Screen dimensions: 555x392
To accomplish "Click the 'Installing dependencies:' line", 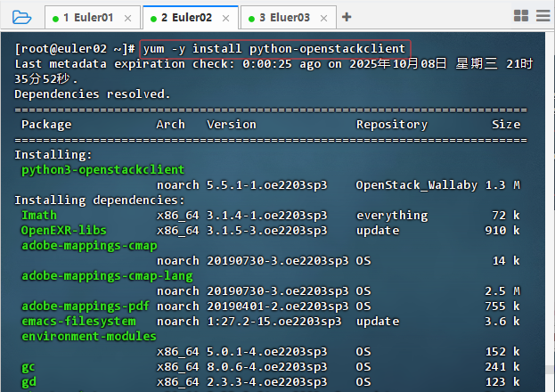I will (x=100, y=200).
